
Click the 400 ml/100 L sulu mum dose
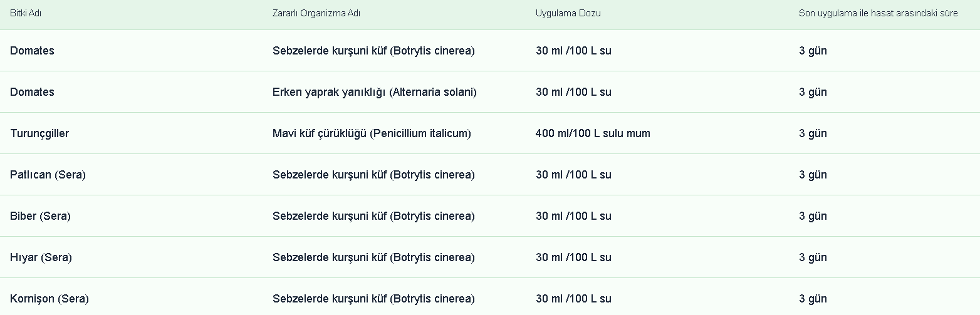click(x=592, y=133)
